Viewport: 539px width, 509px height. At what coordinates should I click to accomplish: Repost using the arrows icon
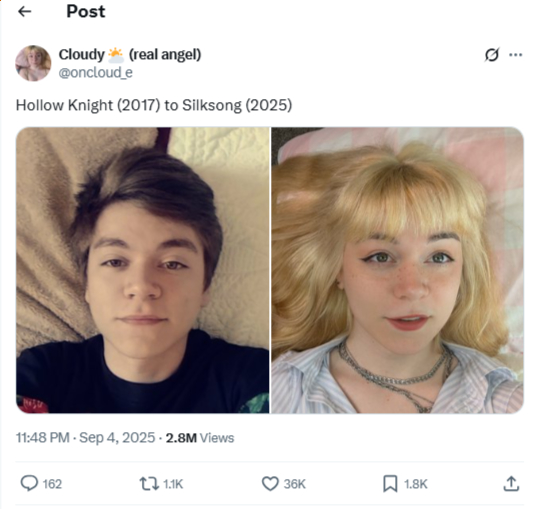point(149,484)
